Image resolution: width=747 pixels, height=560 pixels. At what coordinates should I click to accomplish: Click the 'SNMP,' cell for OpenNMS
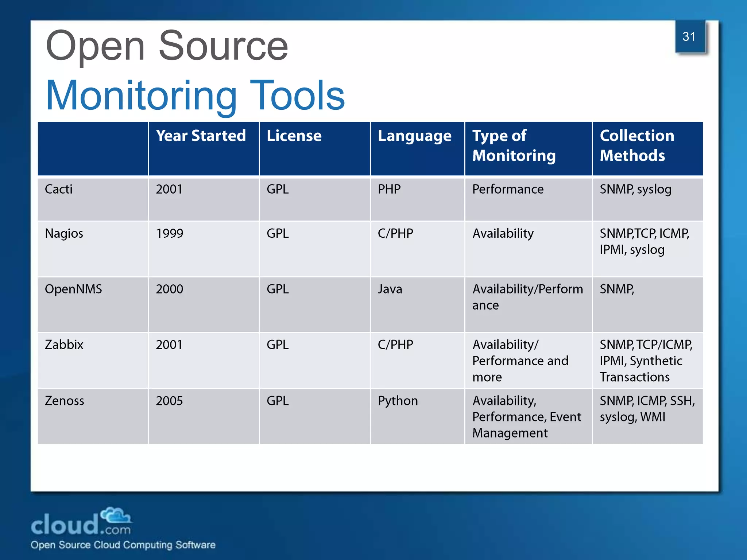(648, 305)
